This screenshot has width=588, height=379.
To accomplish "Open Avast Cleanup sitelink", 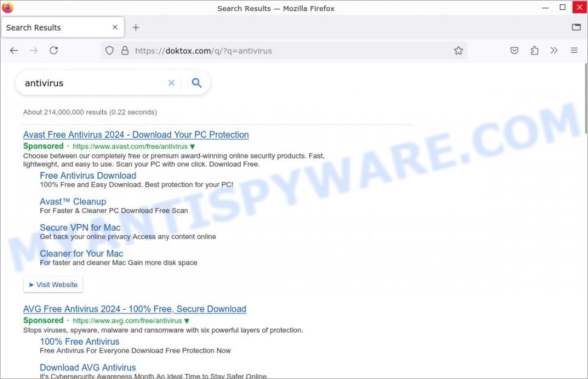I will 73,201.
